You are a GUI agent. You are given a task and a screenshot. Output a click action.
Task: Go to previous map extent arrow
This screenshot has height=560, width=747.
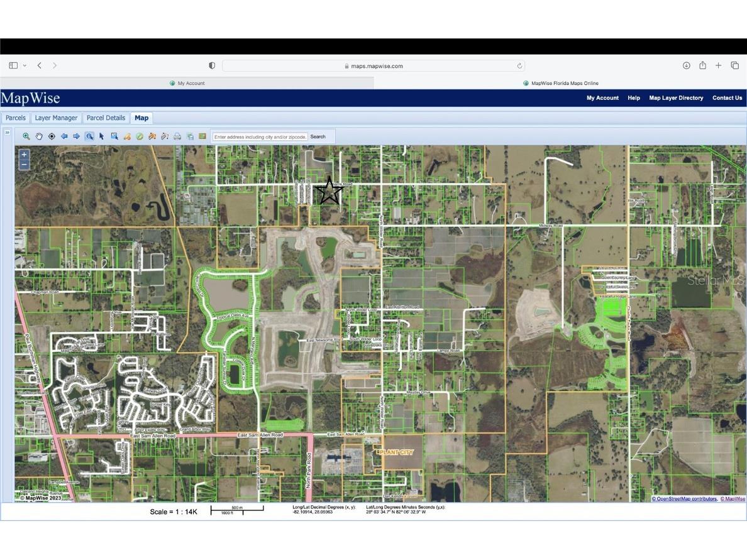pyautogui.click(x=64, y=136)
